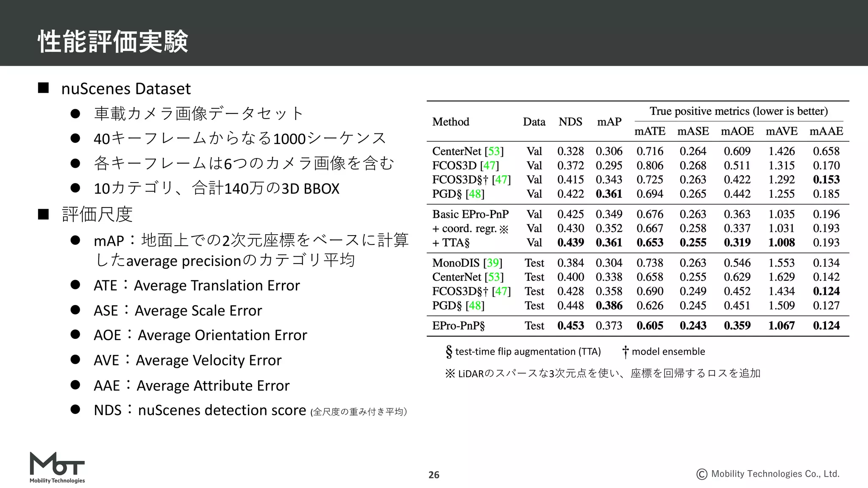
Task: Select the '評価尺度' heading
Action: 97,214
